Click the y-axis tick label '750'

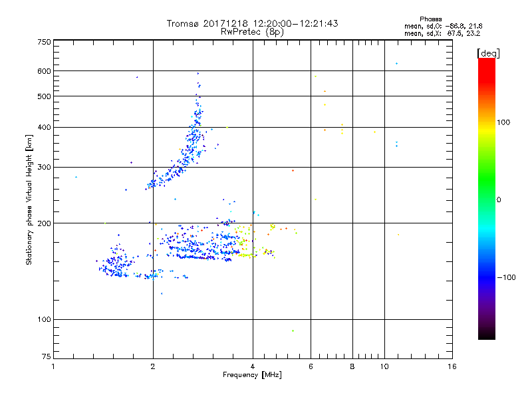(x=44, y=42)
